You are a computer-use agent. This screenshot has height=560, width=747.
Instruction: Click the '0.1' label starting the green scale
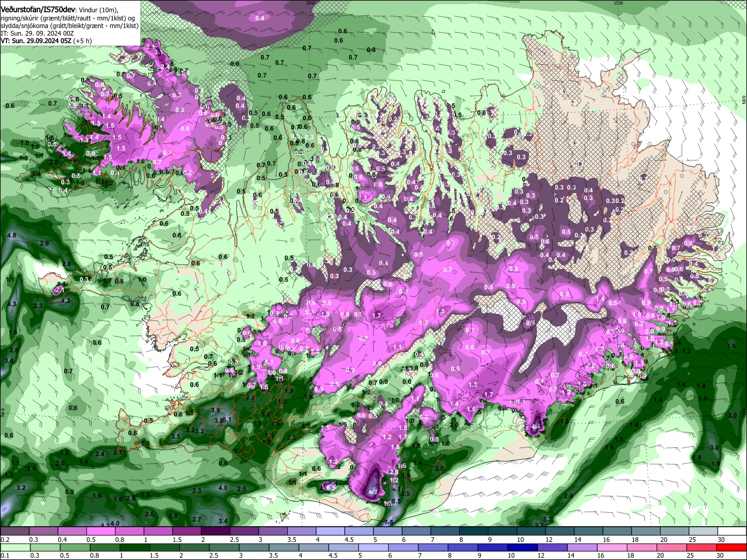4,555
